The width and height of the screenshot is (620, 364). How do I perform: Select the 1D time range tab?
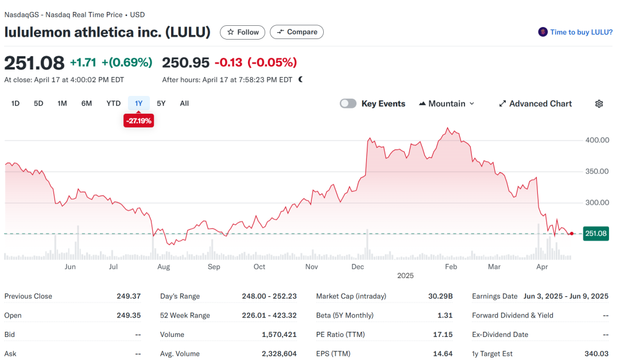pyautogui.click(x=15, y=103)
